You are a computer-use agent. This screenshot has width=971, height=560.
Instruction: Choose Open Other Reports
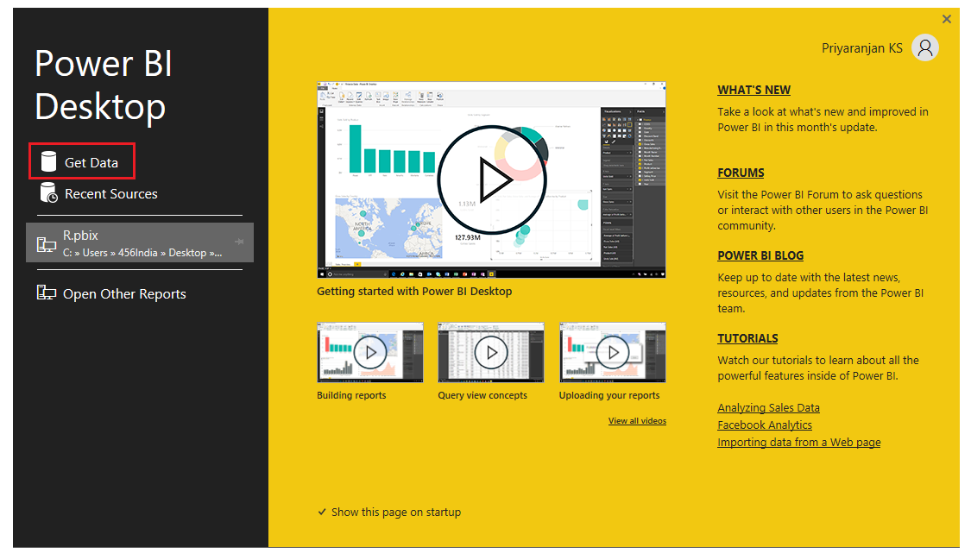click(111, 293)
